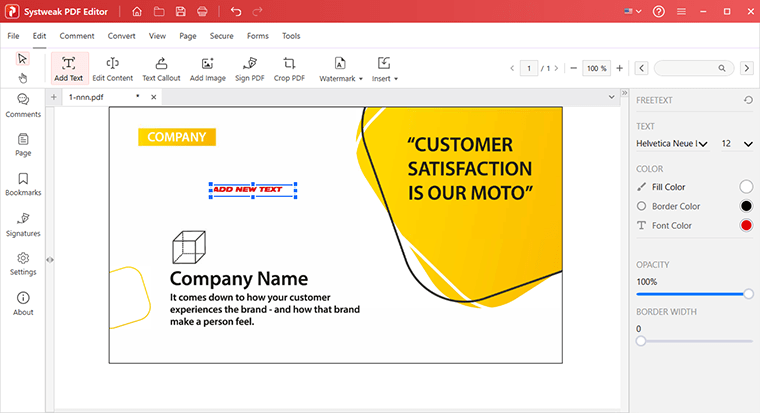The width and height of the screenshot is (760, 413).
Task: Click the Border Width slider handle
Action: tap(641, 341)
